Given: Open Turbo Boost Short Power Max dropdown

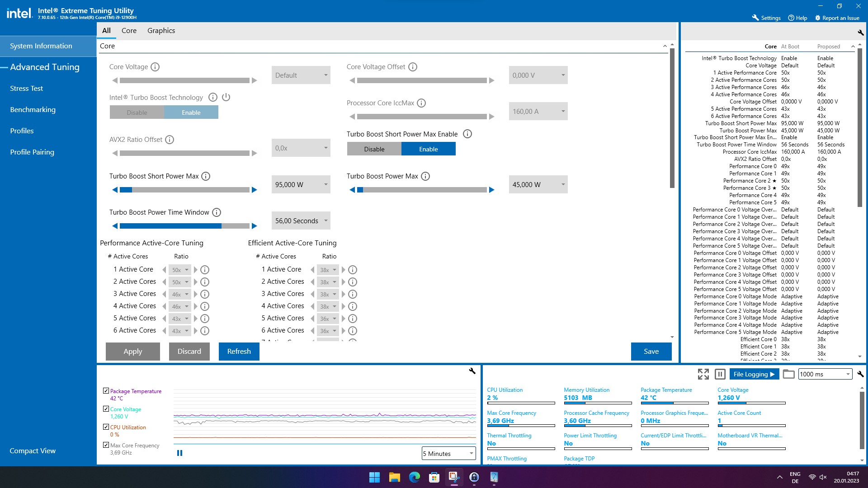Looking at the screenshot, I should (325, 184).
